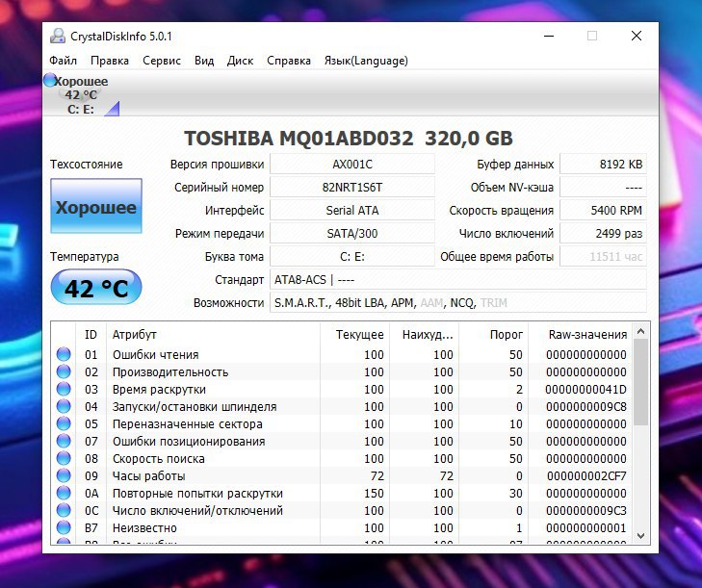Screen dimensions: 702x588
Task: Open the Сервис menu
Action: pyautogui.click(x=162, y=61)
